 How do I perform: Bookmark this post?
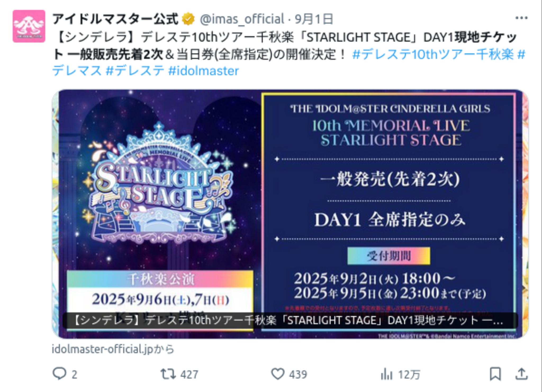pyautogui.click(x=495, y=374)
